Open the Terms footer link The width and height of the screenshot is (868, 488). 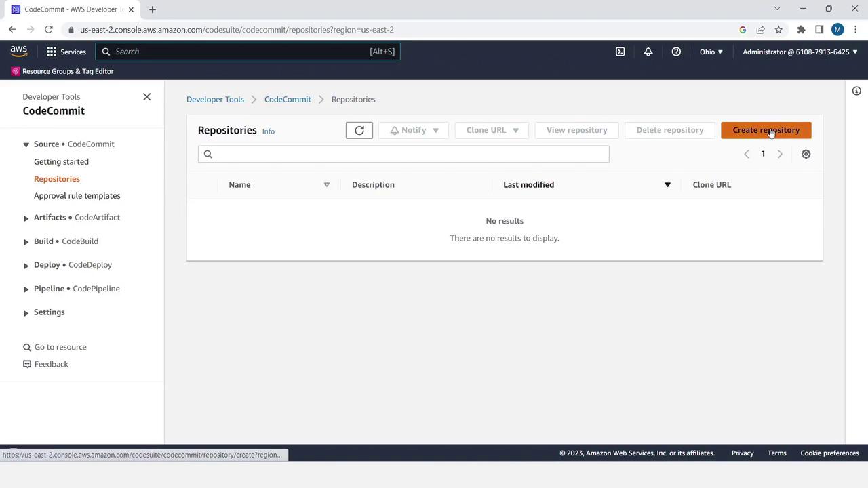777,453
